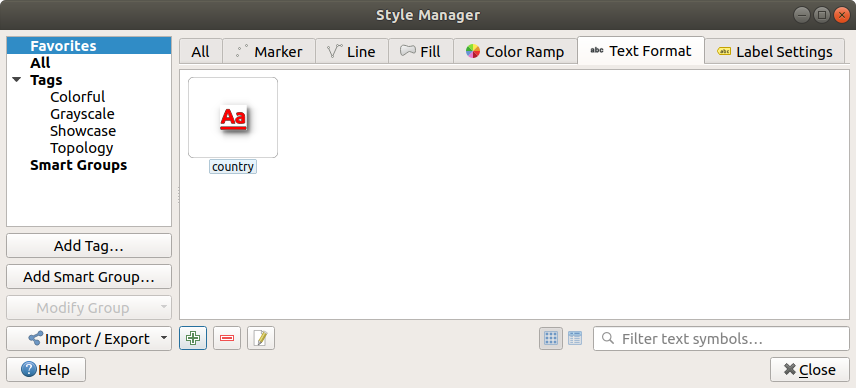Open the Color Ramp tab
Screen dimensions: 856x388
[x=515, y=51]
